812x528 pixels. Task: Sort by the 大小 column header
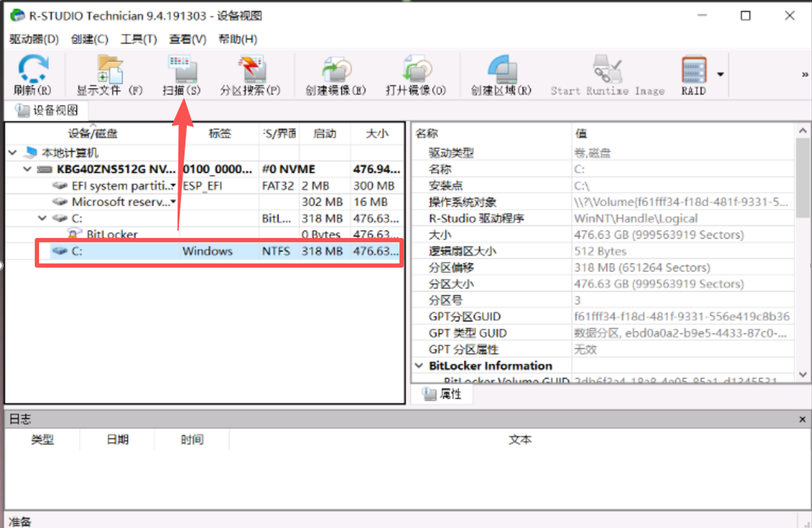pyautogui.click(x=377, y=134)
